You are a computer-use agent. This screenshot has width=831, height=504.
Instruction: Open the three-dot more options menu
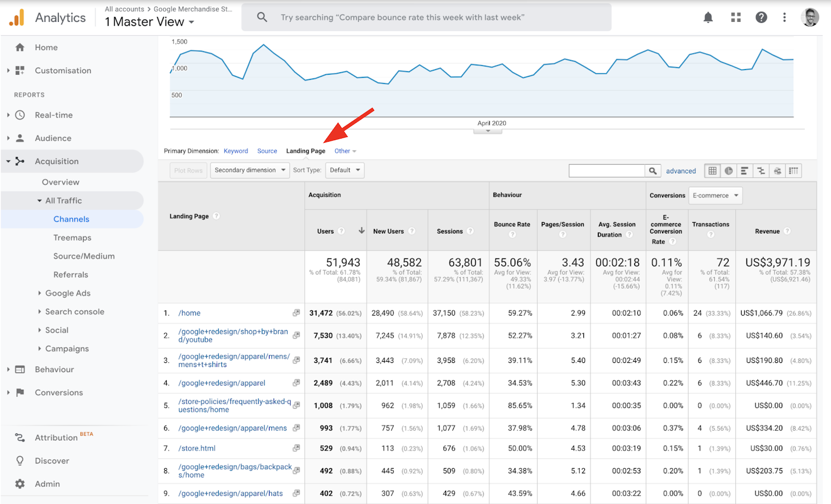(784, 18)
